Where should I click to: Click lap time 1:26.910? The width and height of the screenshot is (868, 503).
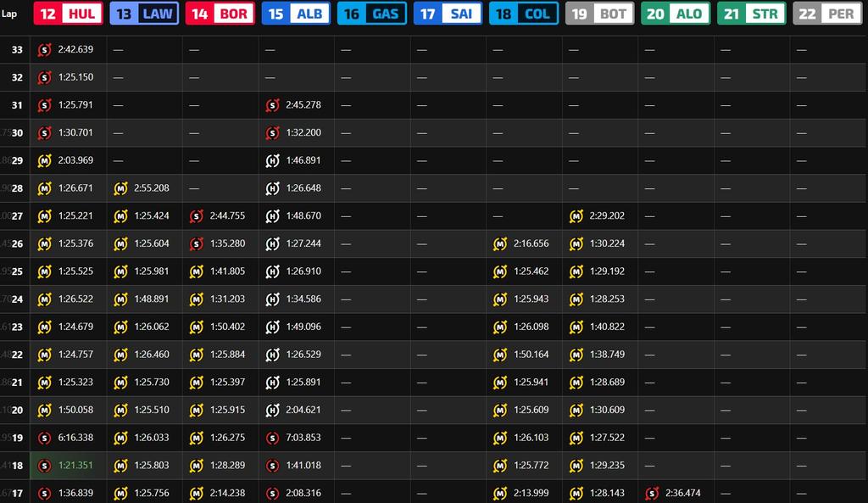pyautogui.click(x=303, y=271)
